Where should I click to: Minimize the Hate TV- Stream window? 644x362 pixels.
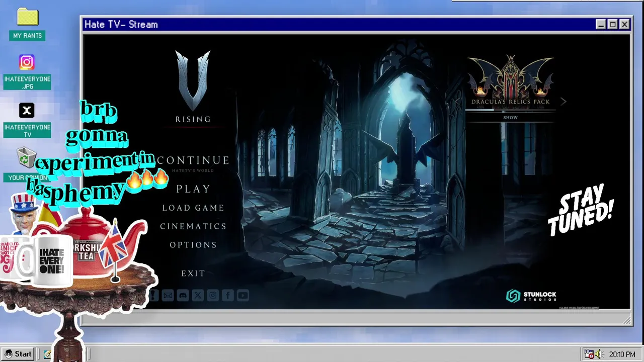pos(601,24)
